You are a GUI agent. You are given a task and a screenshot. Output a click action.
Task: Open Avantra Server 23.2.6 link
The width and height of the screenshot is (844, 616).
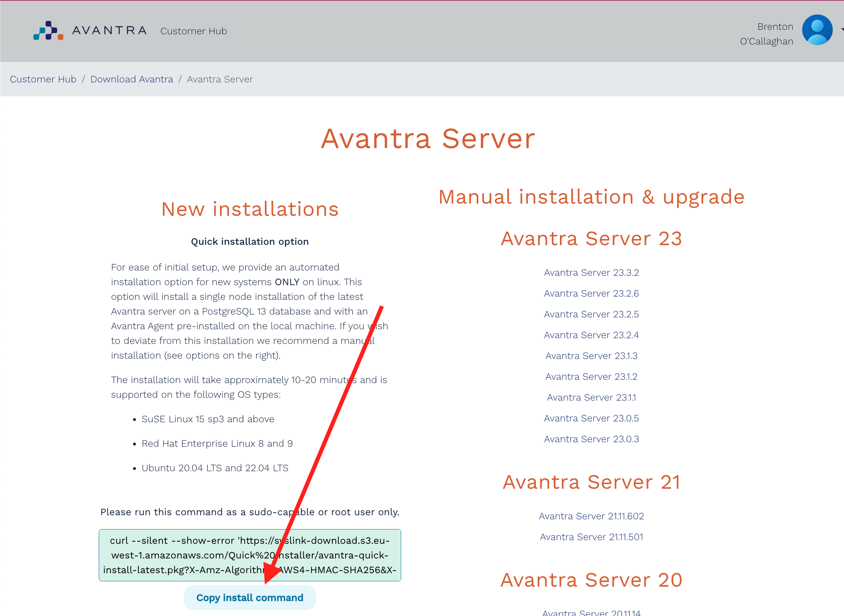pyautogui.click(x=591, y=293)
